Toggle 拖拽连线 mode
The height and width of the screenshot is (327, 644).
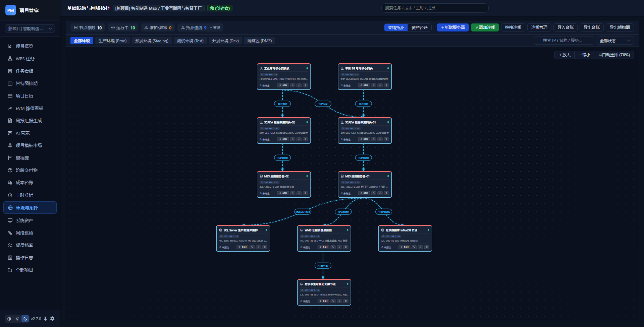[513, 27]
